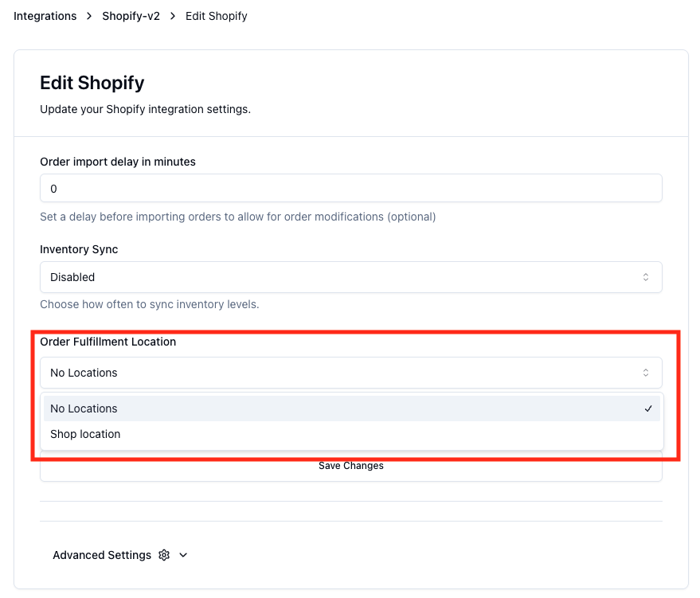Click Shopify-v2 in the breadcrumb
The image size is (700, 598).
click(131, 15)
